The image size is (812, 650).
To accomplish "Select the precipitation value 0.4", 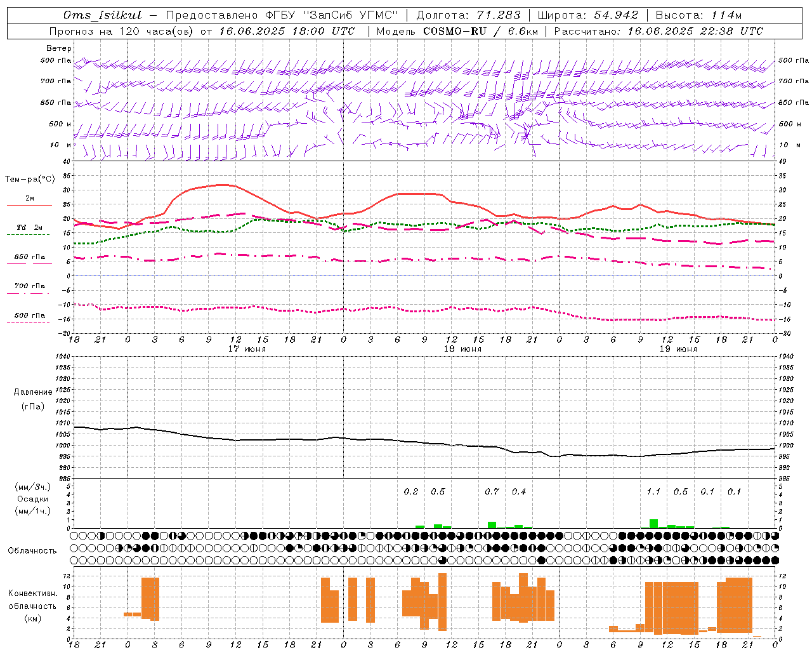I will [519, 491].
